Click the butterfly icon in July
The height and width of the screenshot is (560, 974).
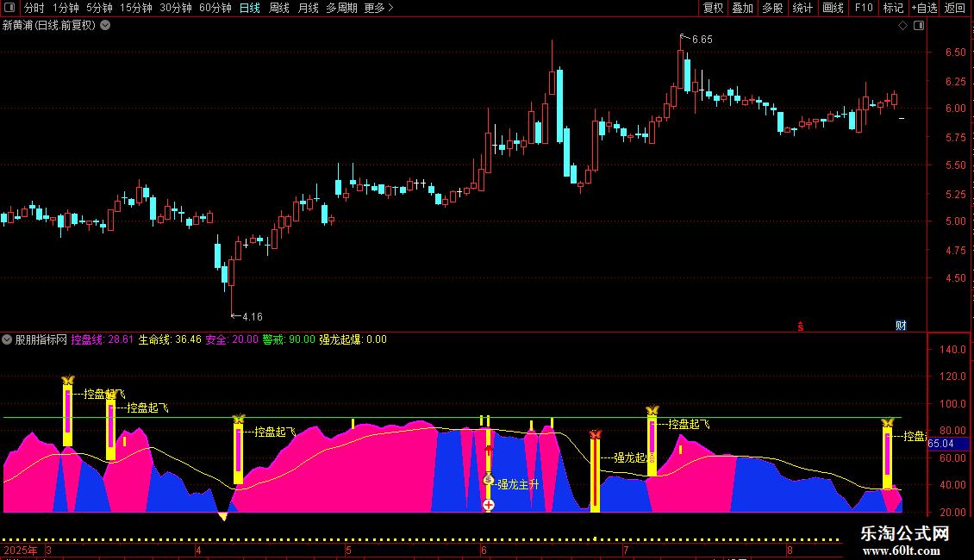[652, 410]
